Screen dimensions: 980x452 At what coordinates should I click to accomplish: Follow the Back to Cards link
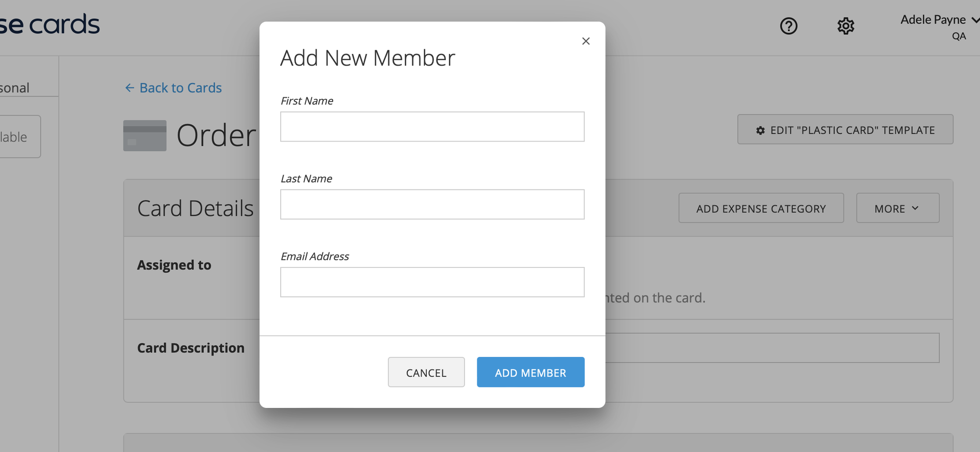tap(180, 88)
